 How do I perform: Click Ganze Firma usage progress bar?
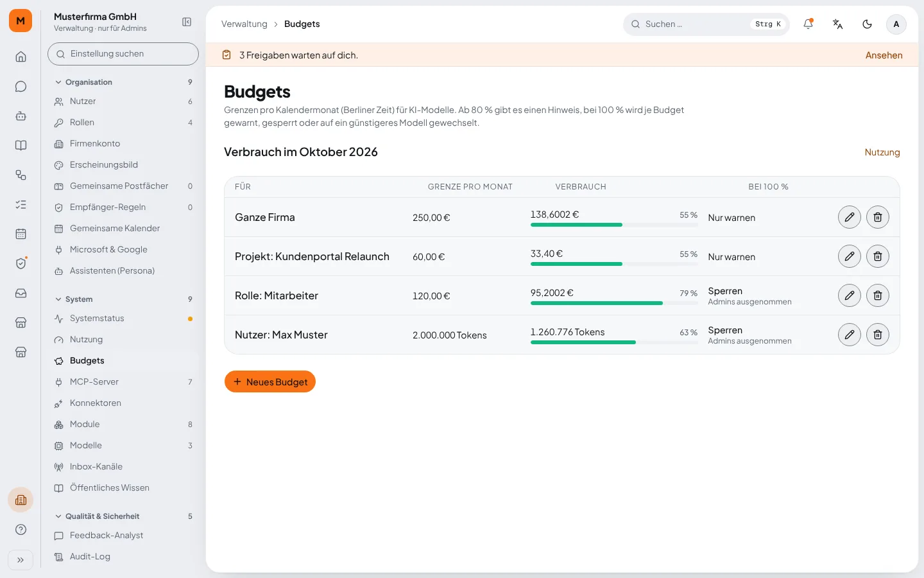coord(614,225)
